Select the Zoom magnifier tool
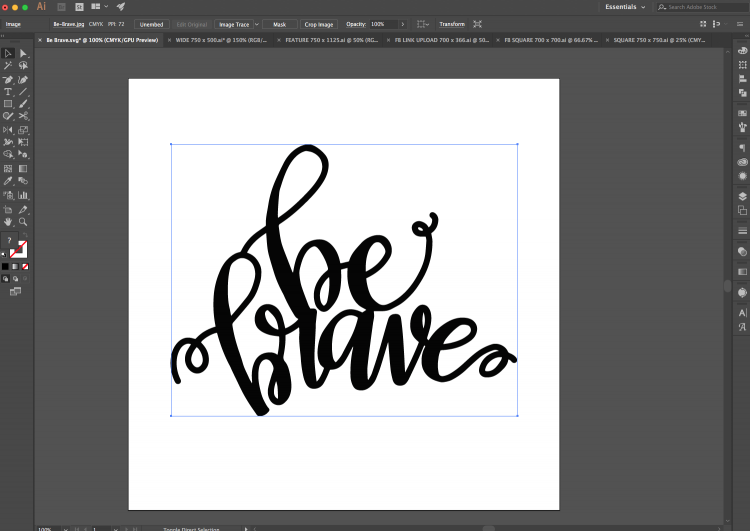This screenshot has width=750, height=531. (23, 221)
